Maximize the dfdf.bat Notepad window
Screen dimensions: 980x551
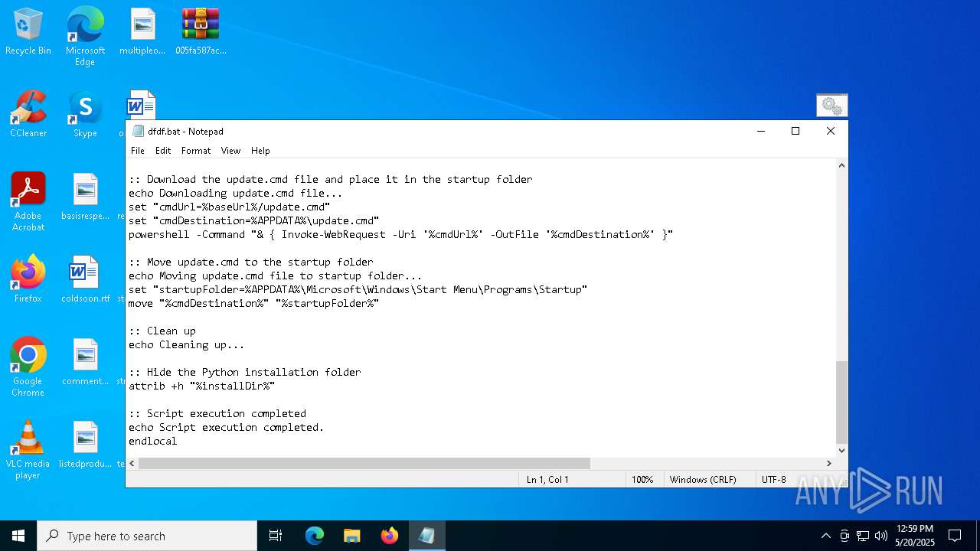pyautogui.click(x=795, y=131)
